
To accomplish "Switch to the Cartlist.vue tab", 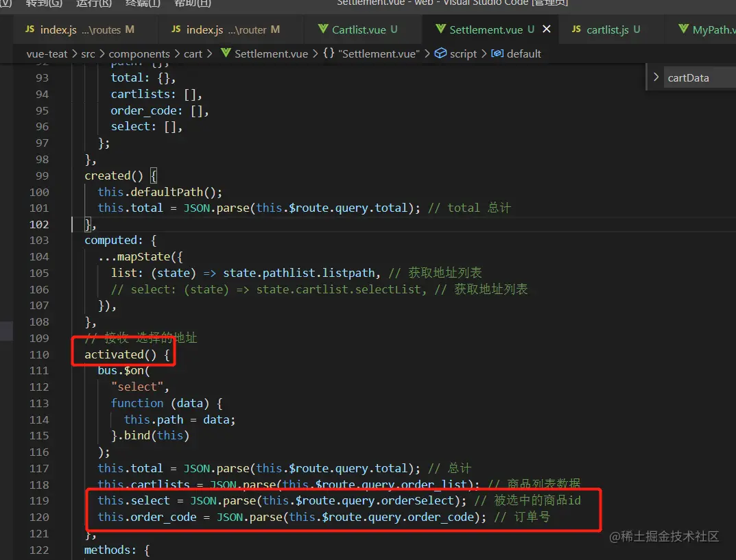I will (358, 29).
